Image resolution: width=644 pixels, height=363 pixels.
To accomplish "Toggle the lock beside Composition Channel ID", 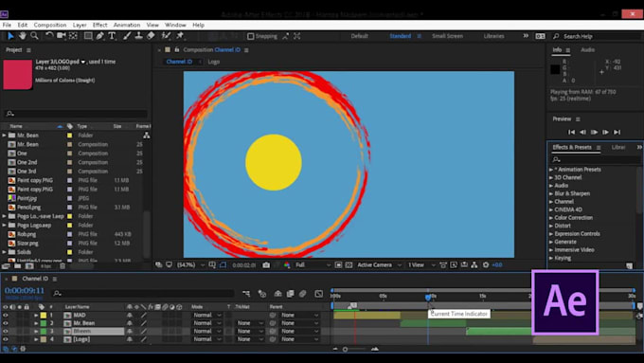I will click(177, 49).
